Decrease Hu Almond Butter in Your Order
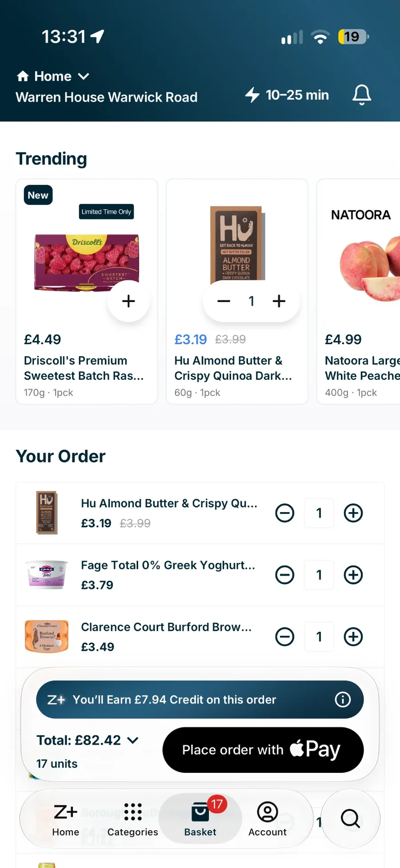The height and width of the screenshot is (868, 400). pos(285,513)
